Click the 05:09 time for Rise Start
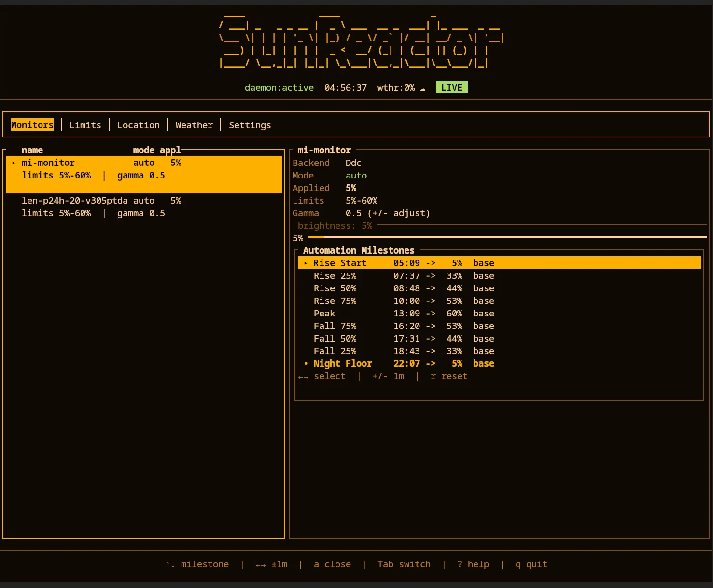 point(406,263)
